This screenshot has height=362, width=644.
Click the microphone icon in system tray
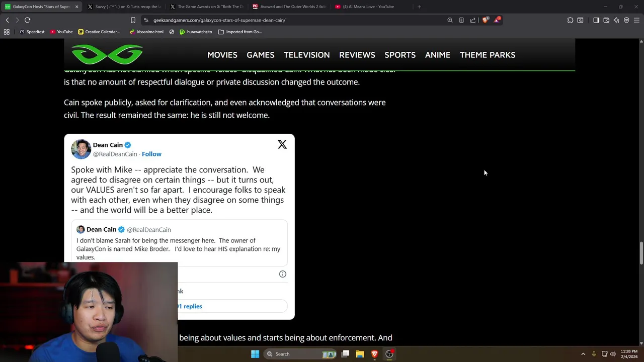coord(594,354)
